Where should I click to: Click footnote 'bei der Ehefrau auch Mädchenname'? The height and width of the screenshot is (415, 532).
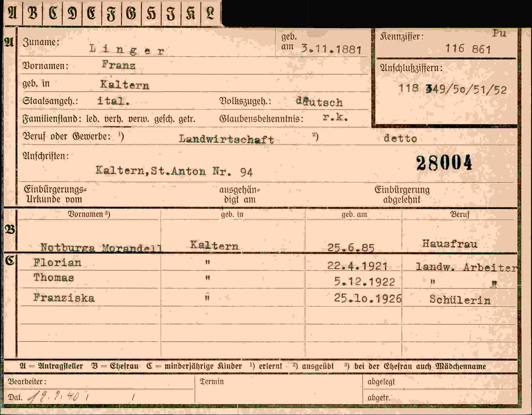click(420, 366)
